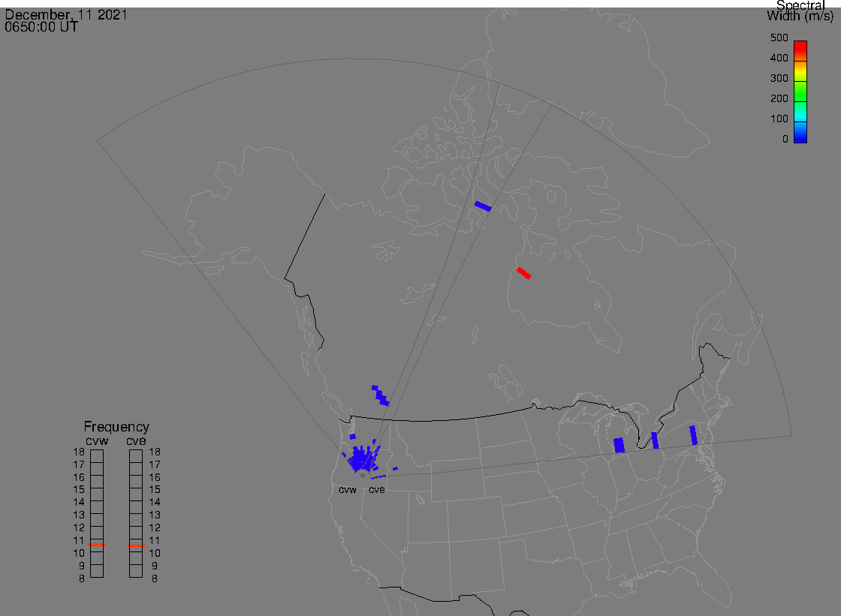Click the '18' label beside the cve bar
841x616 pixels.
coord(155,452)
